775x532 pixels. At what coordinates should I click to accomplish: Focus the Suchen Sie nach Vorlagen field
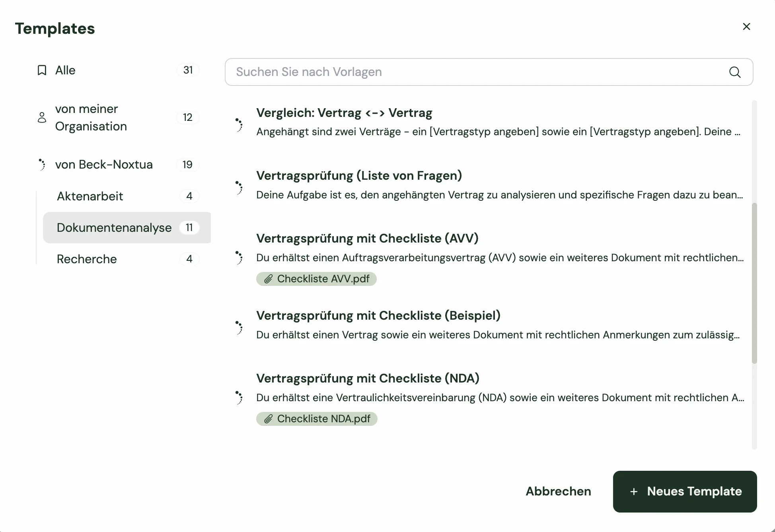pyautogui.click(x=473, y=72)
